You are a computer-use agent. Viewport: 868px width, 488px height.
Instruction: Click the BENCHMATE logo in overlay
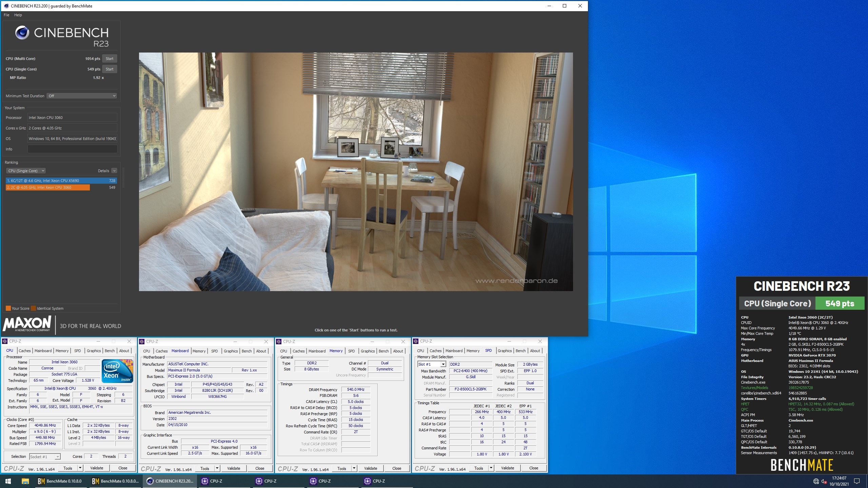click(x=802, y=465)
